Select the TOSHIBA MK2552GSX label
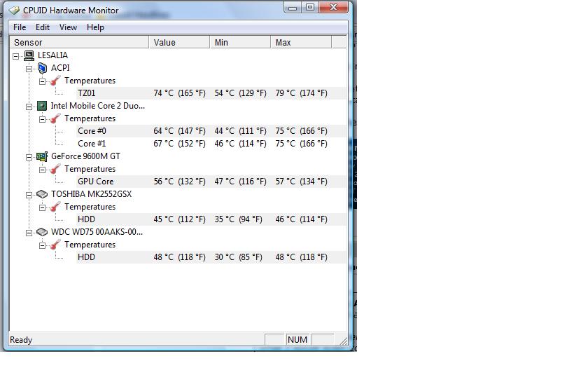 91,194
